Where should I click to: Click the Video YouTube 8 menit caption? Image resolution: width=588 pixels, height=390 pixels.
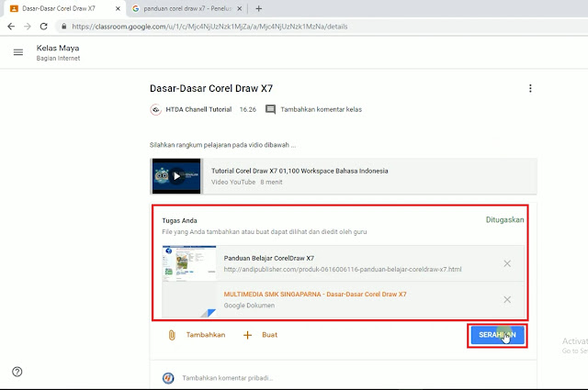247,182
